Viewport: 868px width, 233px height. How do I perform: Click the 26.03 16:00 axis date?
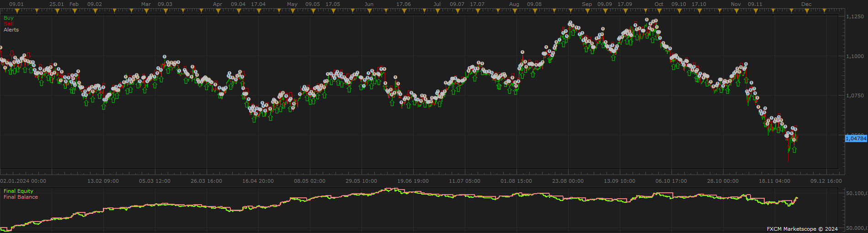(x=206, y=181)
